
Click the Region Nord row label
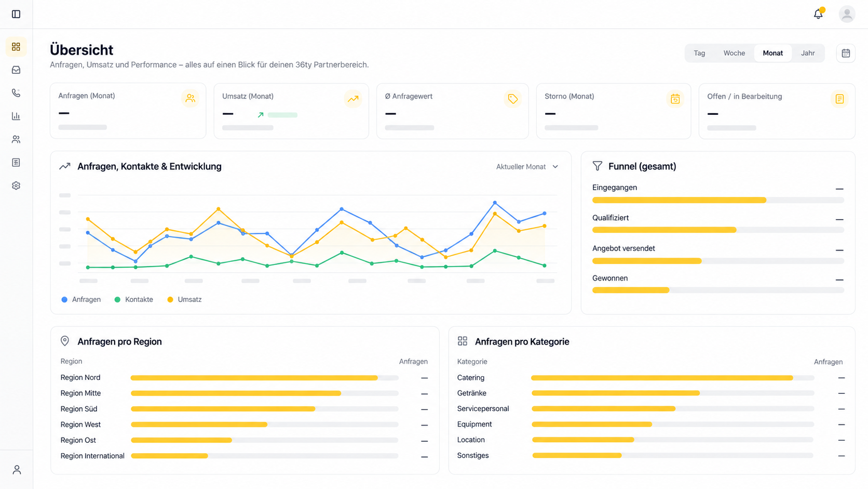[80, 377]
